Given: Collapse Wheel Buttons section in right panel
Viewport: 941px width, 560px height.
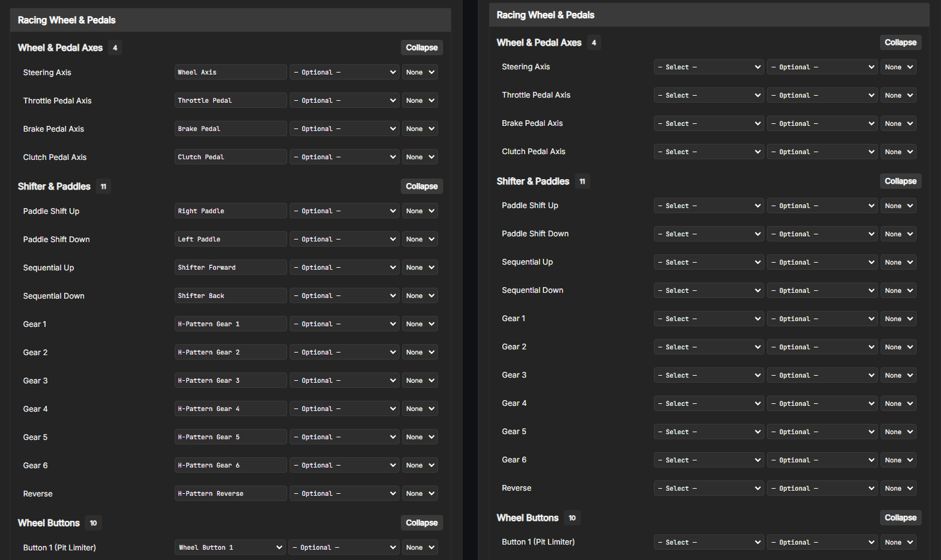Looking at the screenshot, I should click(901, 518).
